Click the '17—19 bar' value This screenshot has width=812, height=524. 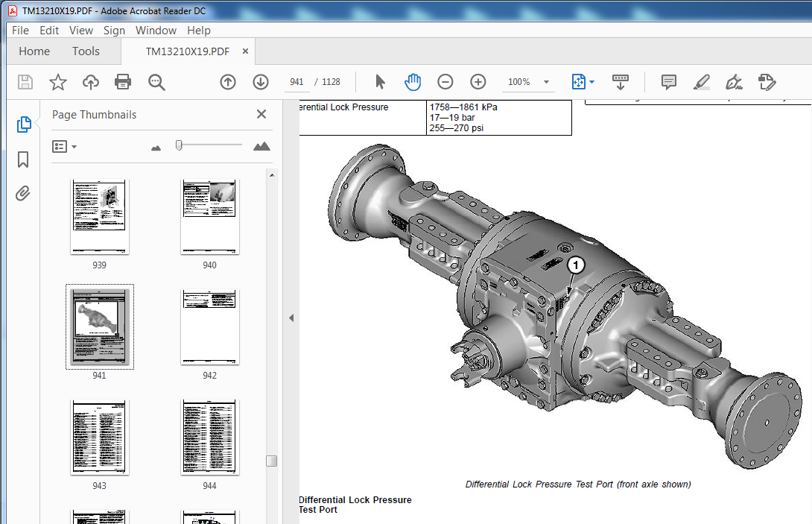[452, 118]
